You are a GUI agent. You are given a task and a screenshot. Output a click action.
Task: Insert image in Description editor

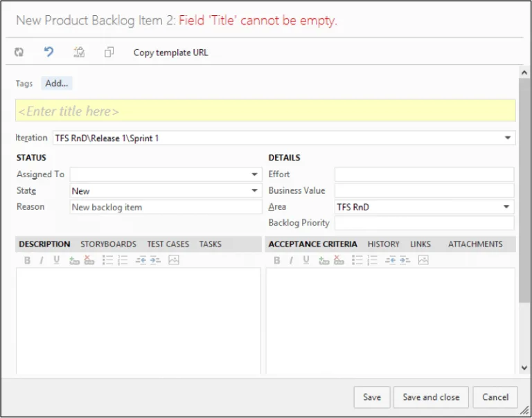pos(174,260)
